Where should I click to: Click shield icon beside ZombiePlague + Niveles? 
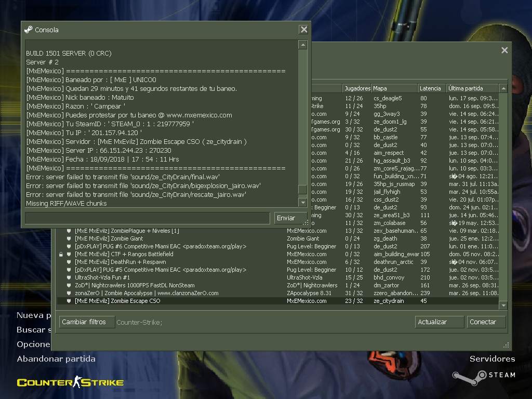click(x=69, y=231)
